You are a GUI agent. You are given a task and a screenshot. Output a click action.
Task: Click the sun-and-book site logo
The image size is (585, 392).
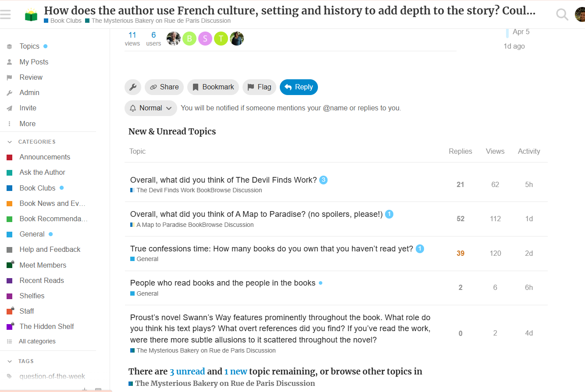[31, 14]
